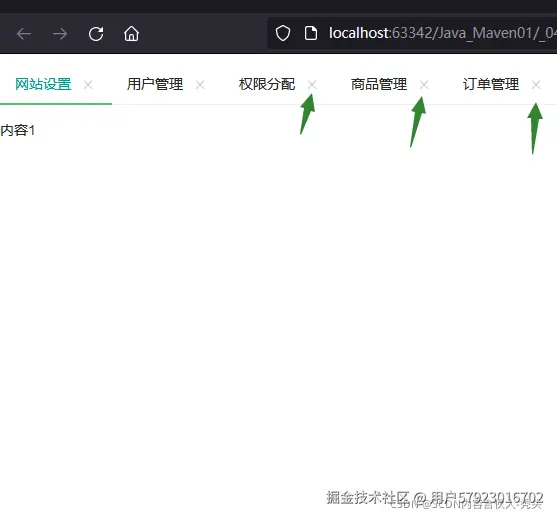Screen dimensions: 557x519
Task: Select the 权限分配 tab
Action: click(x=267, y=85)
